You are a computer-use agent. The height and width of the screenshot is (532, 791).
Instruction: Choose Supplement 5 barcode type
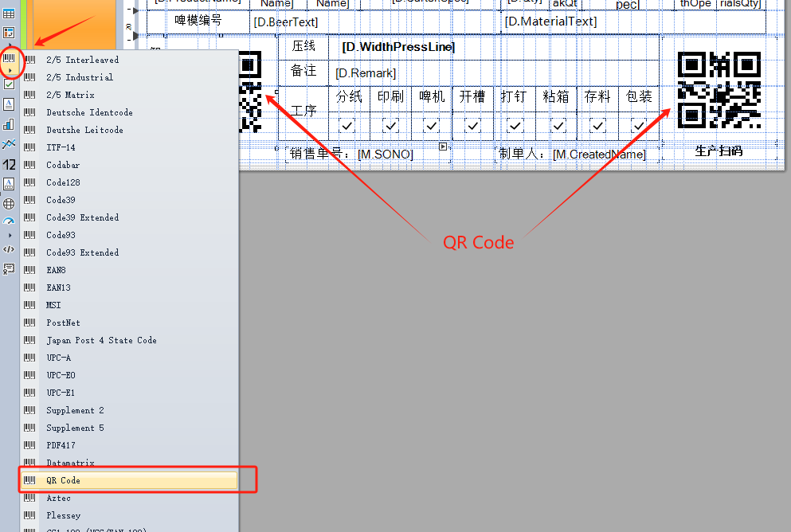[129, 428]
